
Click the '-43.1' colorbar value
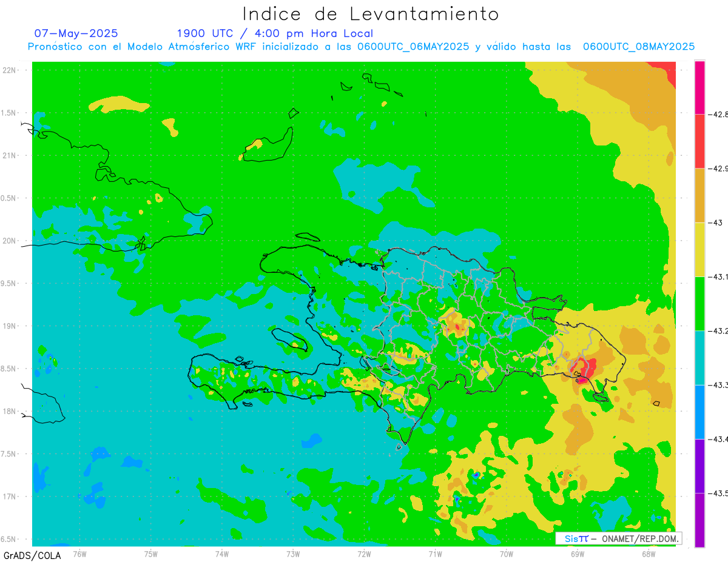pos(718,276)
